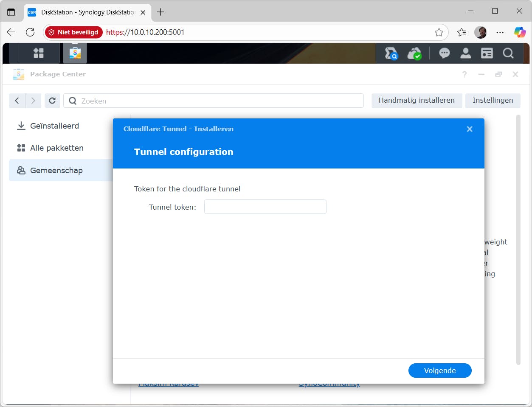Refresh the Package Center list

pos(52,101)
